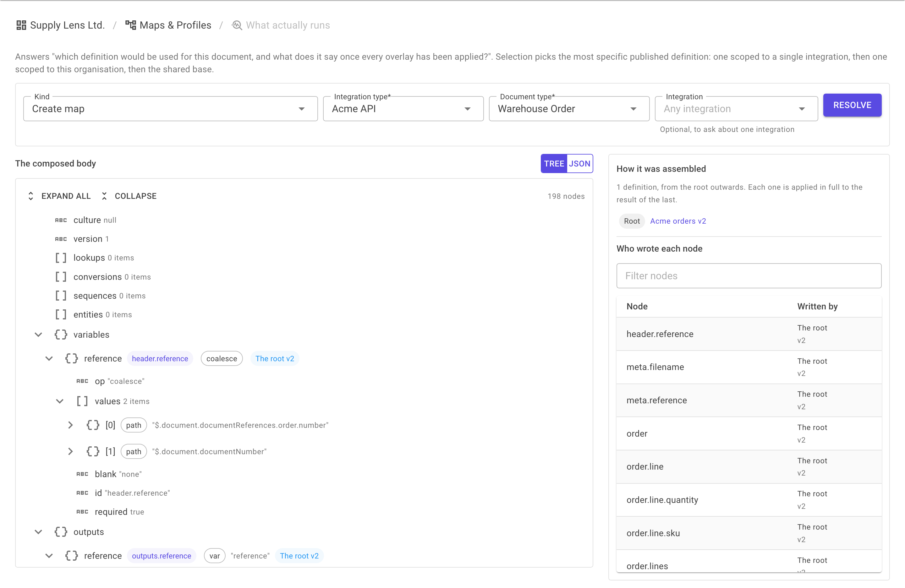Expand the values [0] path item
Viewport: 905px width, 588px height.
70,425
